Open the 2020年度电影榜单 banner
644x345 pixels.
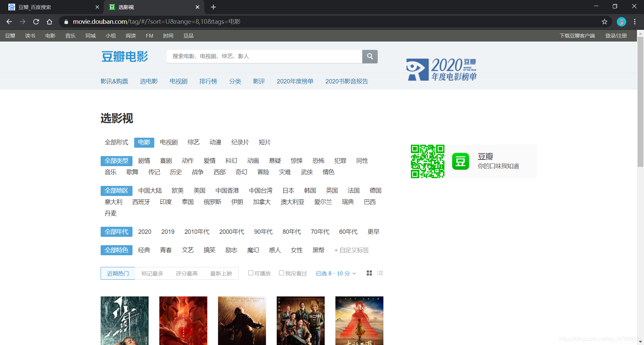point(441,69)
